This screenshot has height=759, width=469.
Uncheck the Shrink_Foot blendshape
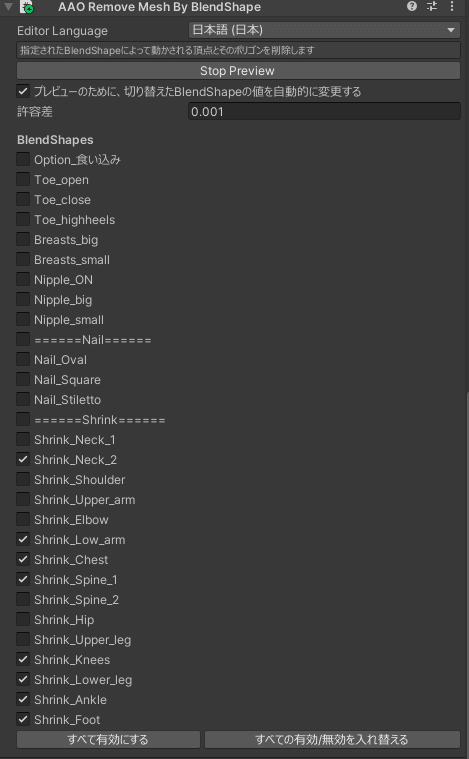23,719
